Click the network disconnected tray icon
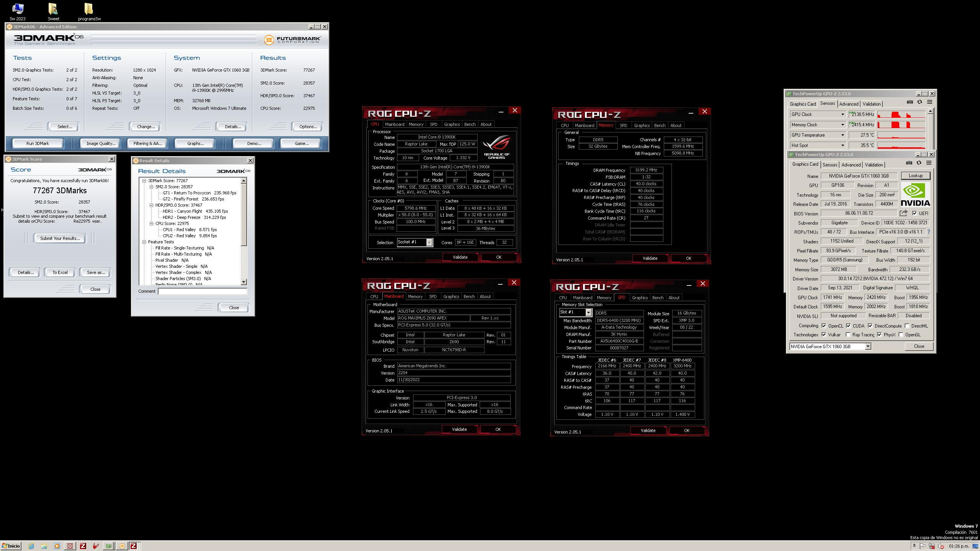This screenshot has width=980, height=551. [932, 546]
